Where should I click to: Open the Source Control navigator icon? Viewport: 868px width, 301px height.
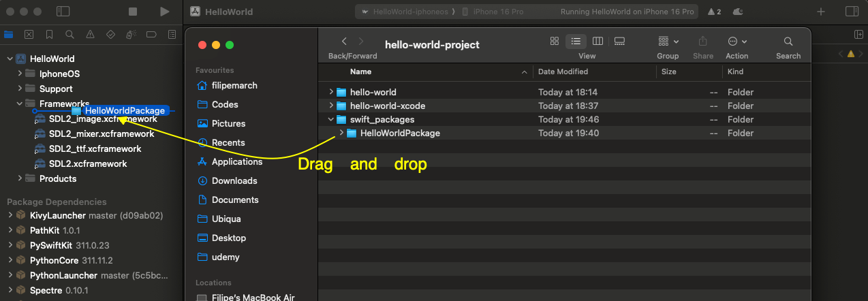click(x=29, y=34)
